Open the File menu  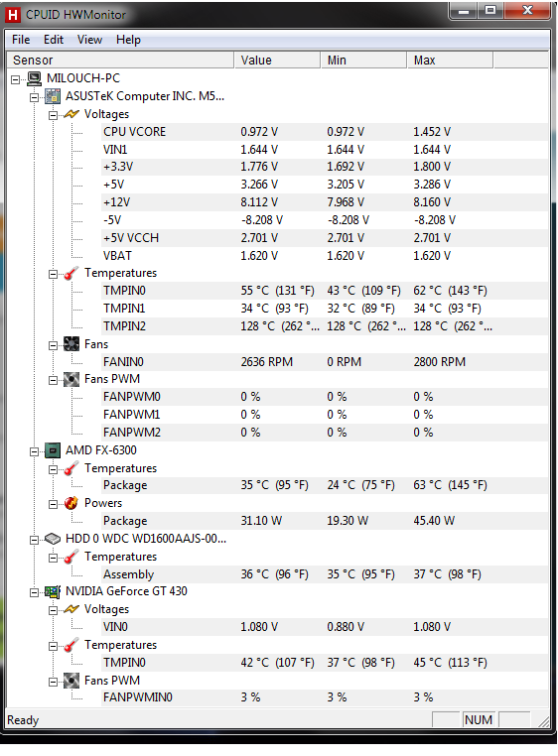coord(21,40)
